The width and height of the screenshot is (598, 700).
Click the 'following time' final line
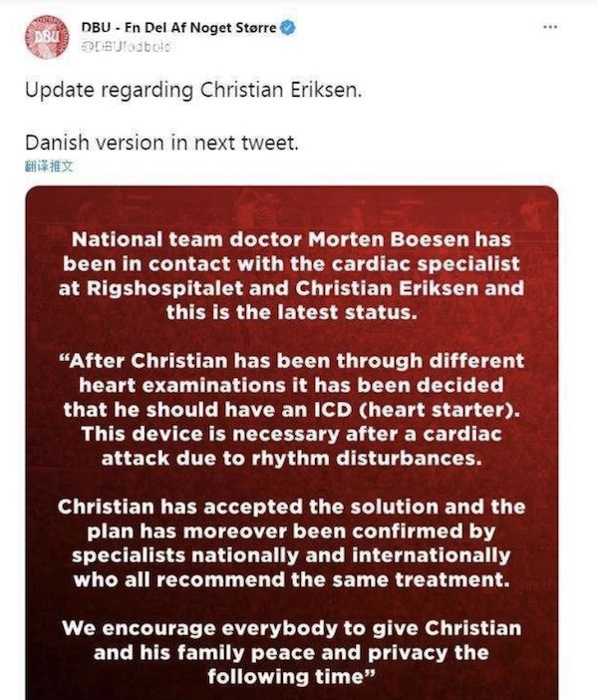(291, 677)
